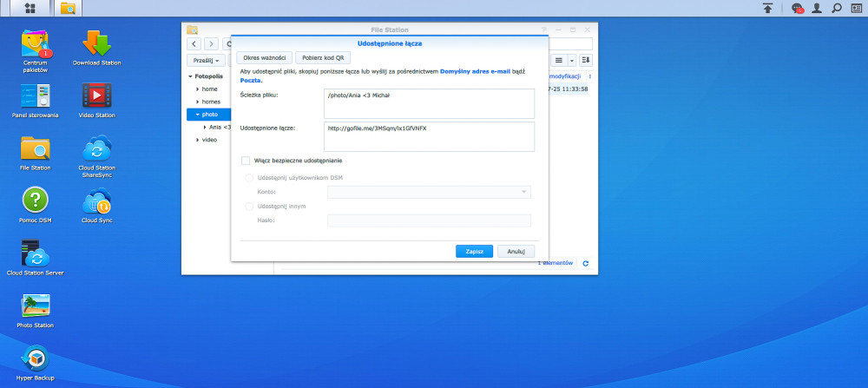Click the Pobierz kod QR button
The height and width of the screenshot is (388, 868).
pos(323,57)
